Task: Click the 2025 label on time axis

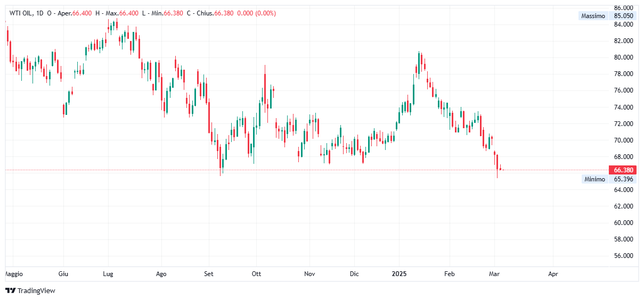Action: 399,274
